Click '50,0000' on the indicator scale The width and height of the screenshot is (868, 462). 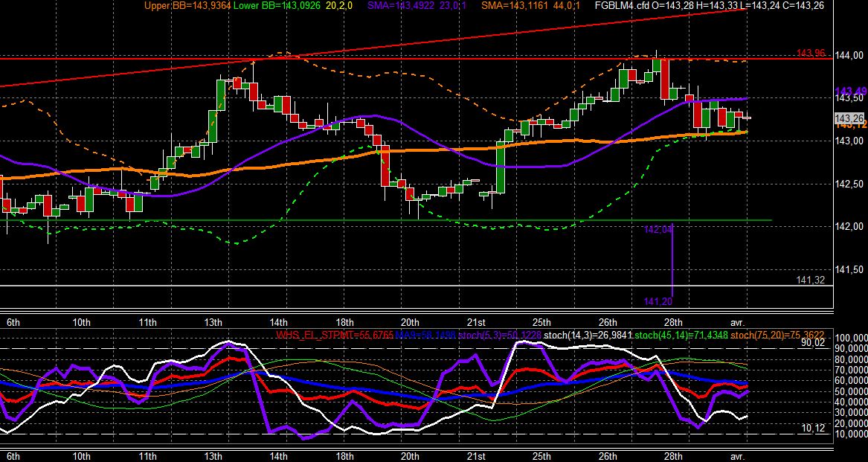(852, 391)
